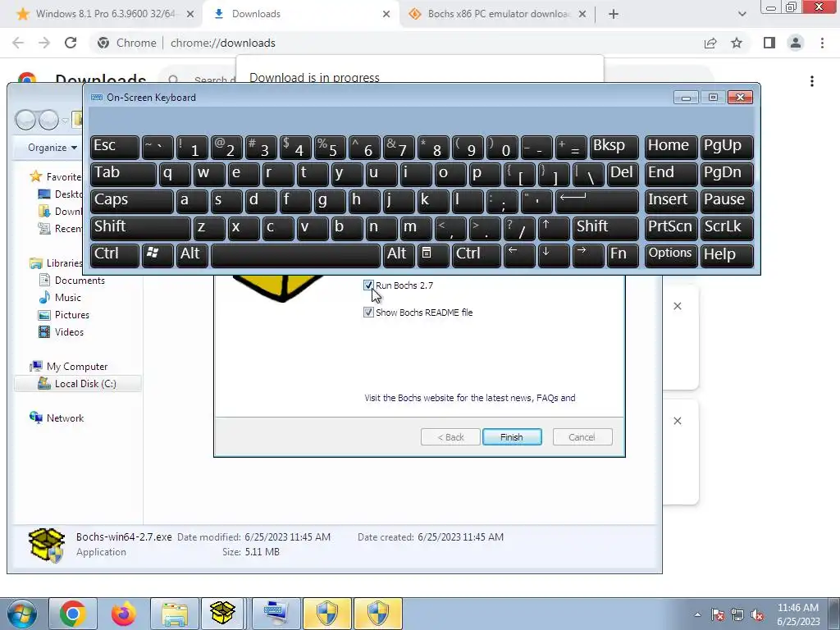Switch to Bochs x86 PC emulator tab
This screenshot has height=630, width=840.
(498, 14)
